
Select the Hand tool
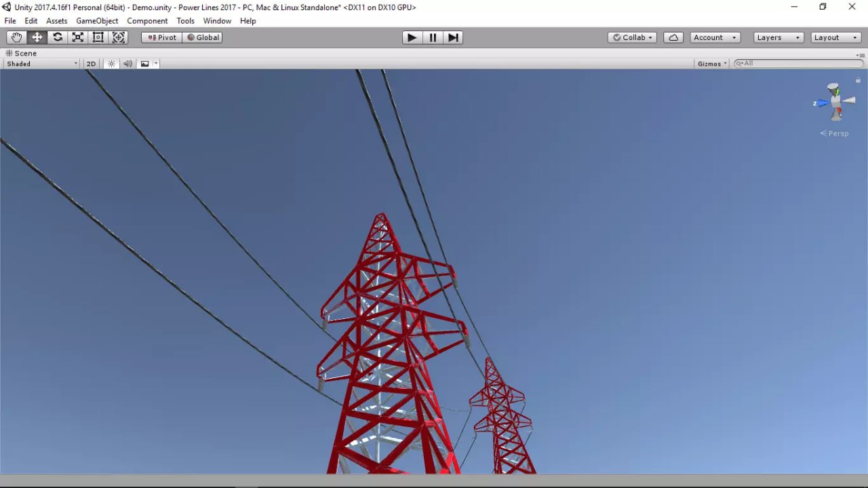[16, 37]
